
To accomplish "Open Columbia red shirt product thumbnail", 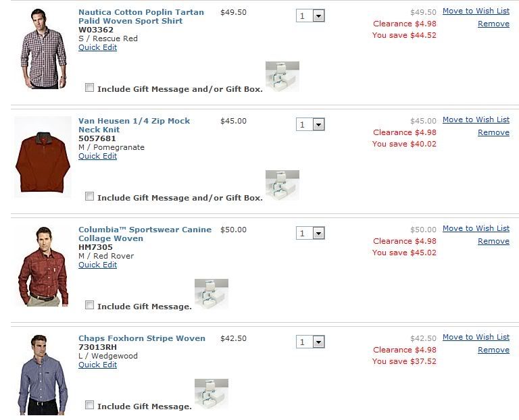I will click(x=43, y=266).
